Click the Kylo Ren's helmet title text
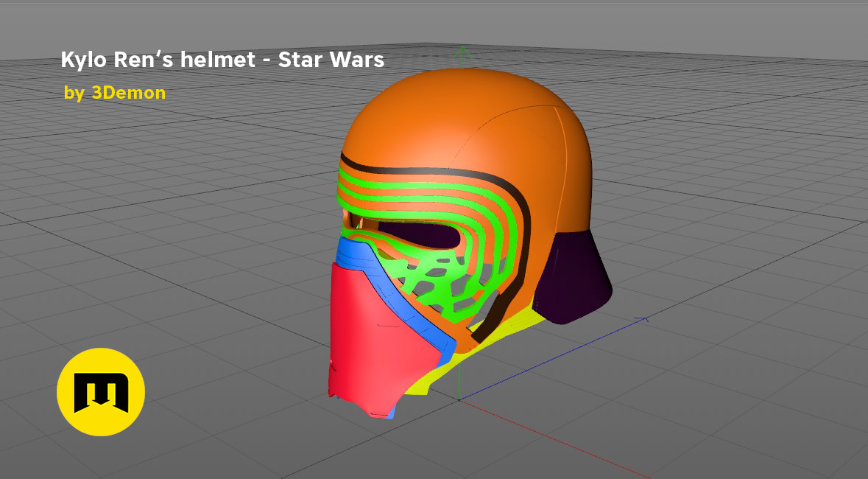Screen dimensions: 868x479 222,60
